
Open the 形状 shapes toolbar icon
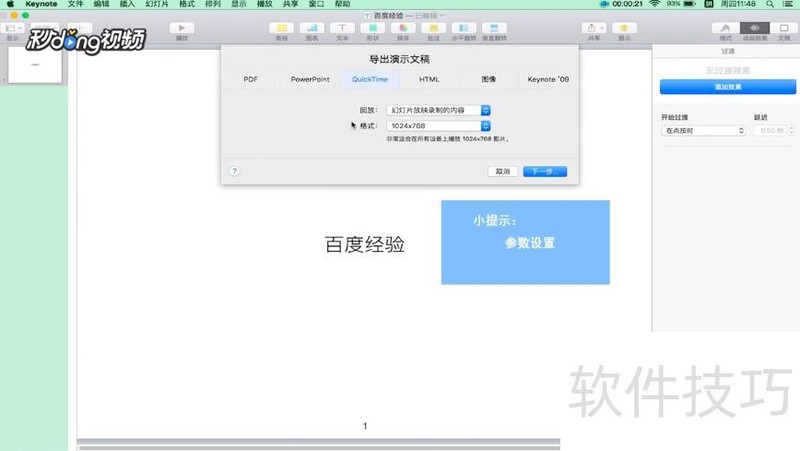click(x=373, y=28)
